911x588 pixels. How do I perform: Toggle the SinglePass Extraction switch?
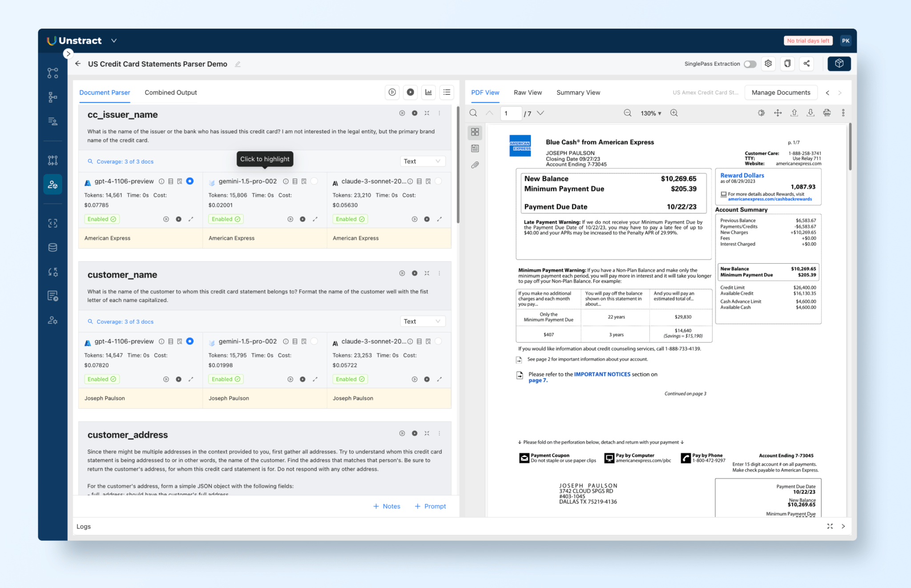pos(750,64)
